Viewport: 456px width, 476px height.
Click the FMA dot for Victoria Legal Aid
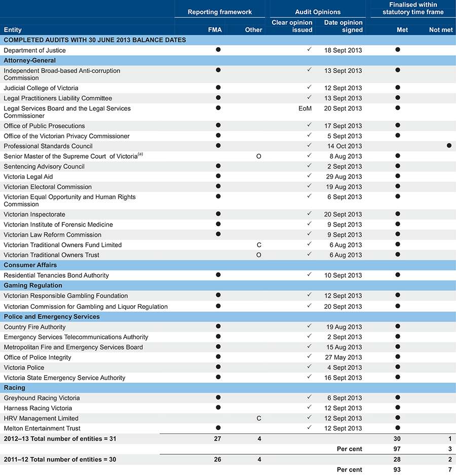218,176
